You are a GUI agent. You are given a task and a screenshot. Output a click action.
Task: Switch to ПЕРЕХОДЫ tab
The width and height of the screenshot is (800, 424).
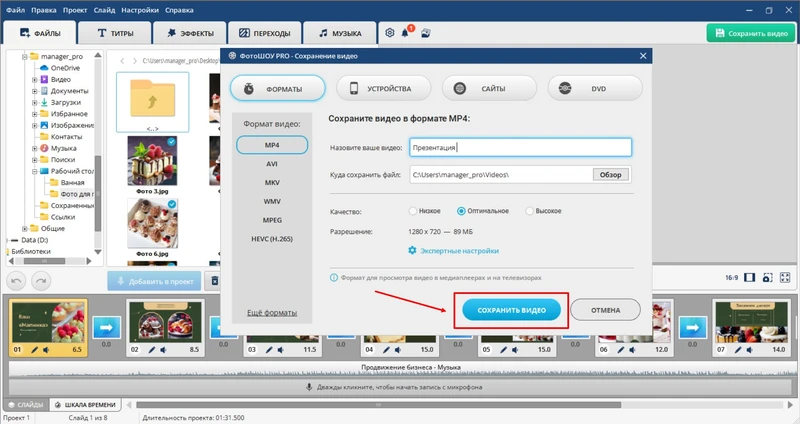pos(265,33)
